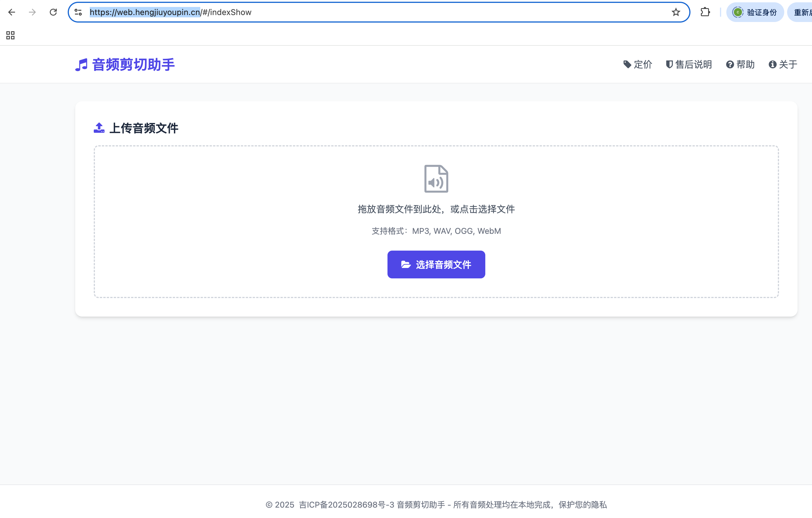This screenshot has width=812, height=518.
Task: Click the browser back arrow
Action: 12,12
